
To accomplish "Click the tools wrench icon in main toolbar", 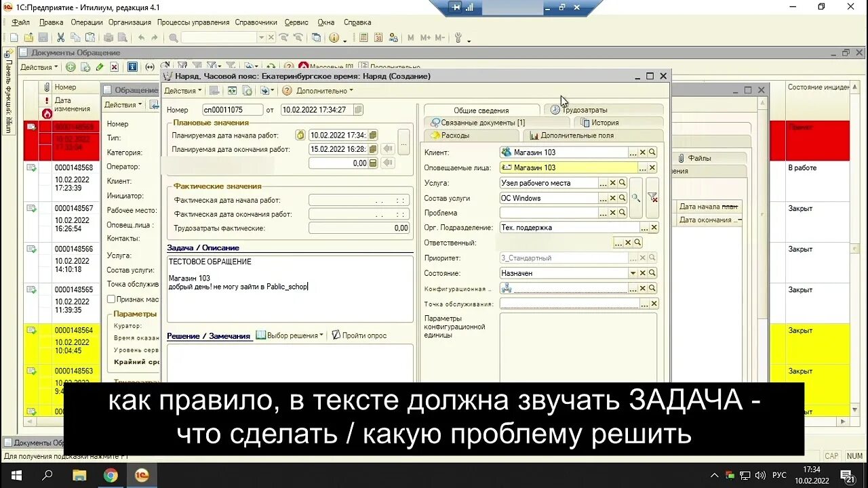I will [x=458, y=38].
